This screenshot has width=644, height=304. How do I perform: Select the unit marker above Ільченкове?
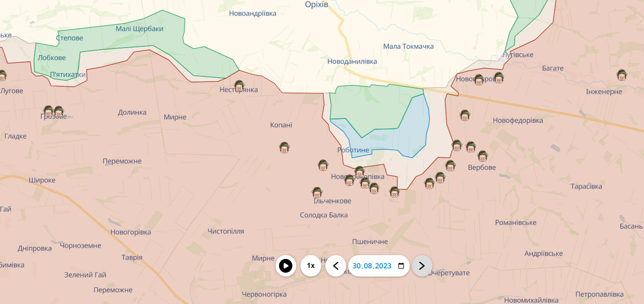[317, 193]
